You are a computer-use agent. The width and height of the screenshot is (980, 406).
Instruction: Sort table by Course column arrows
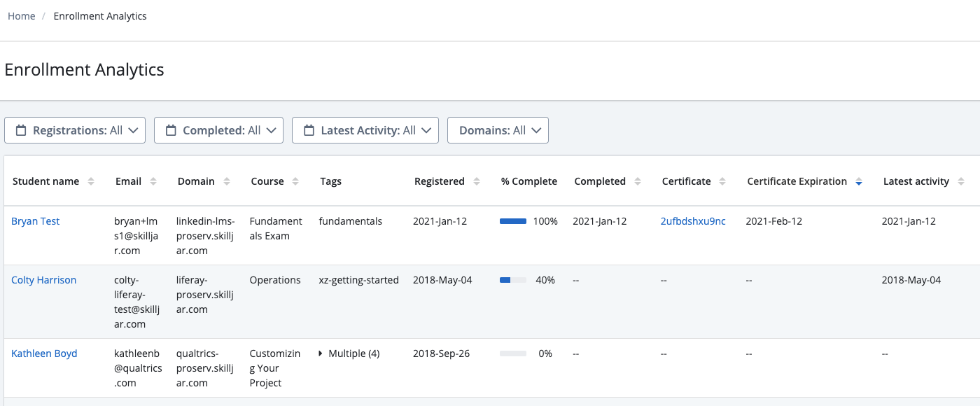pyautogui.click(x=295, y=181)
